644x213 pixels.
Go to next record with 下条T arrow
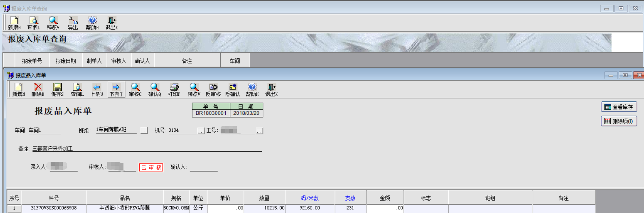(116, 90)
